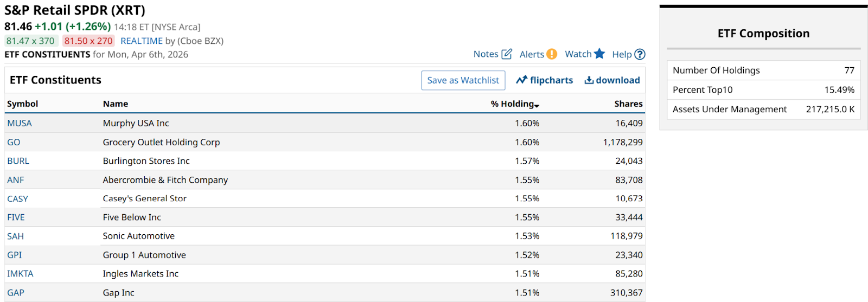Sort table by Shares column header
This screenshot has height=302, width=868.
(628, 104)
